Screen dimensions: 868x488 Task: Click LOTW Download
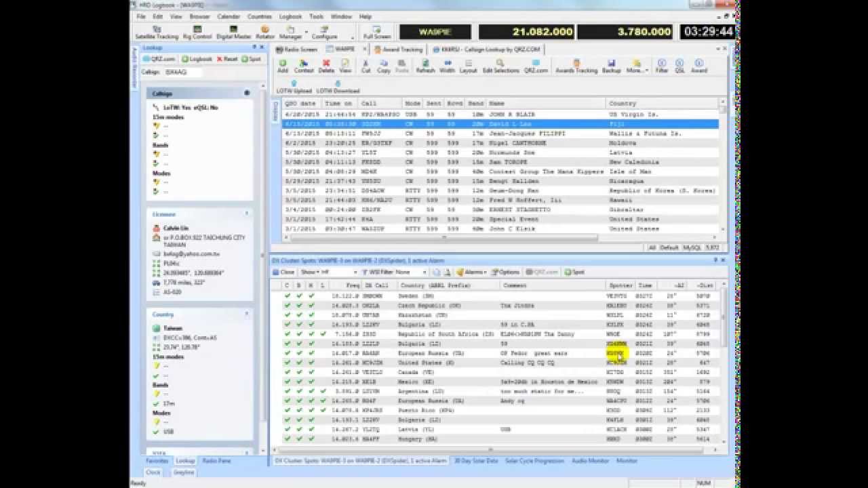click(x=338, y=87)
